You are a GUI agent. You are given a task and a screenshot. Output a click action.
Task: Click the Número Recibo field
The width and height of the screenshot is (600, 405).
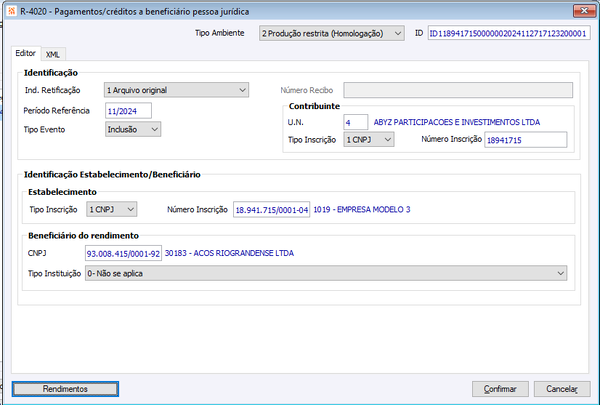pyautogui.click(x=458, y=90)
